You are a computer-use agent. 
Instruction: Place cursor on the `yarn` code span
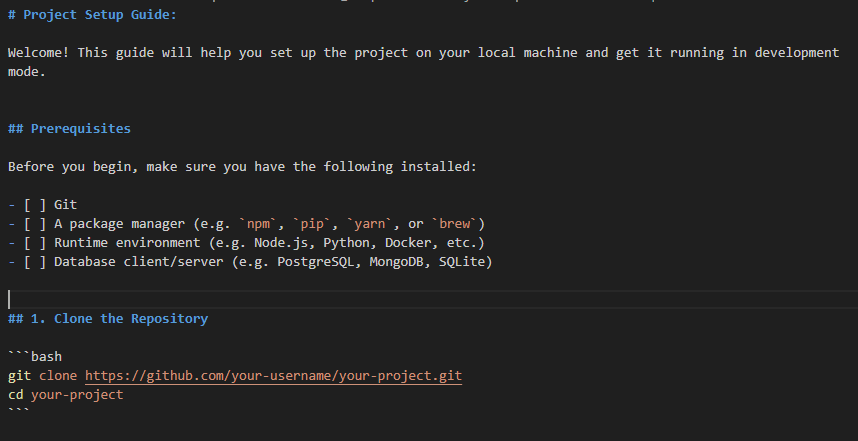coord(370,224)
